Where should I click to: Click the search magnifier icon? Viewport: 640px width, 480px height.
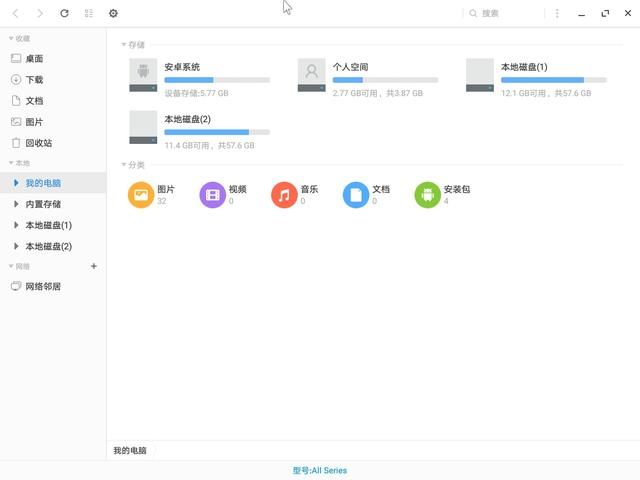[473, 13]
